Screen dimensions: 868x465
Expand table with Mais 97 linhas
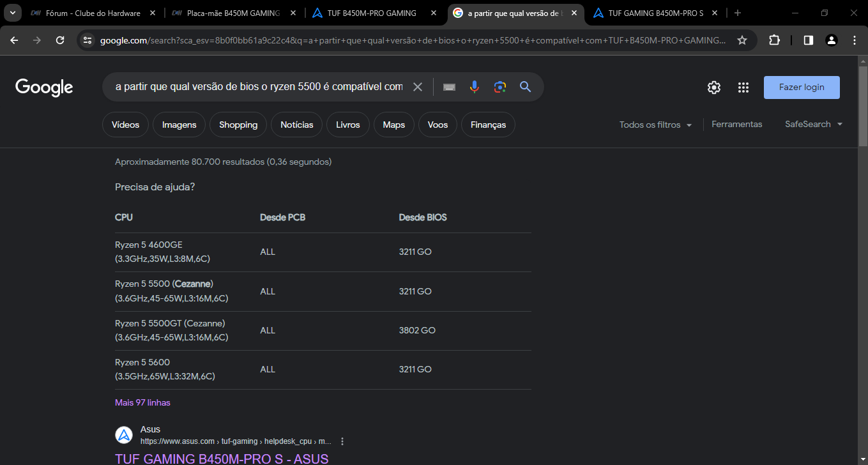tap(142, 402)
